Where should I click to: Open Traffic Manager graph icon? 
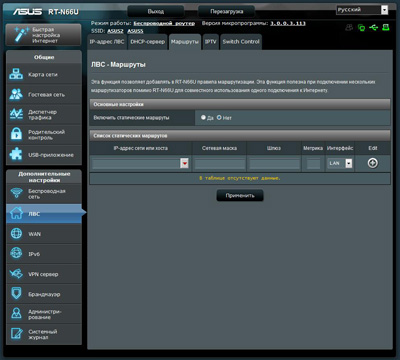click(x=16, y=114)
